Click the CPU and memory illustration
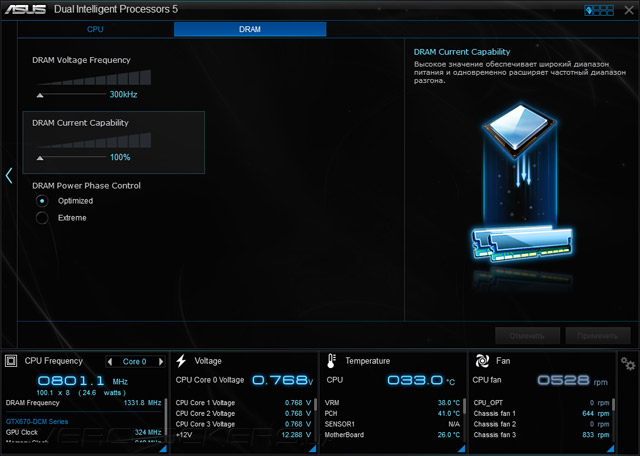This screenshot has width=640, height=456. tap(522, 184)
